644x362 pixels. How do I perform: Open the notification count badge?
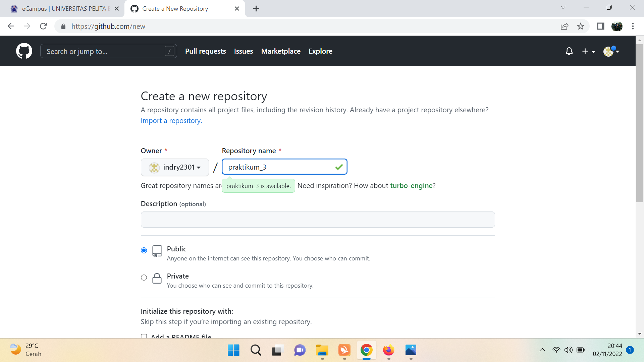coord(630,350)
